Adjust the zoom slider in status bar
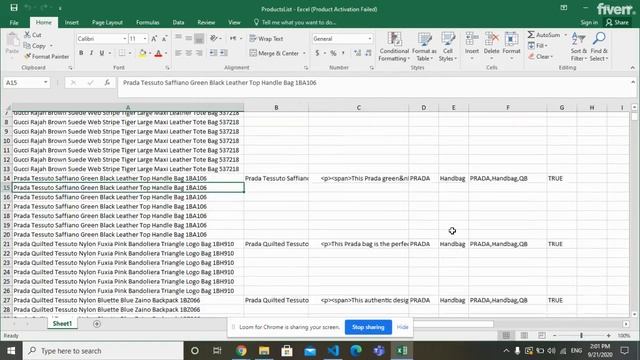Screen dimensions: 640x360 tap(582, 336)
